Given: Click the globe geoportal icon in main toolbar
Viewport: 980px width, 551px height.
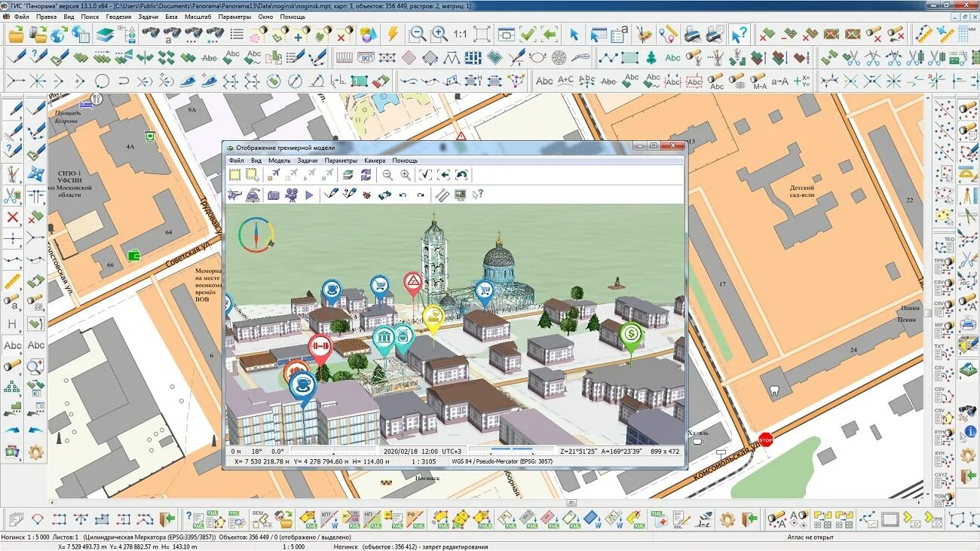Looking at the screenshot, I should click(x=58, y=34).
